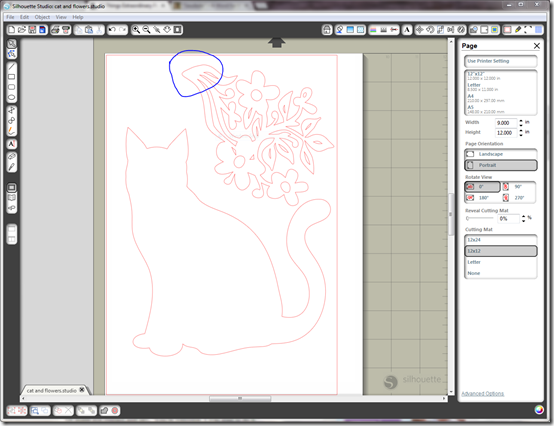The image size is (554, 426).
Task: Increase Reveal Cutting Mat percentage stepper
Action: [524, 216]
